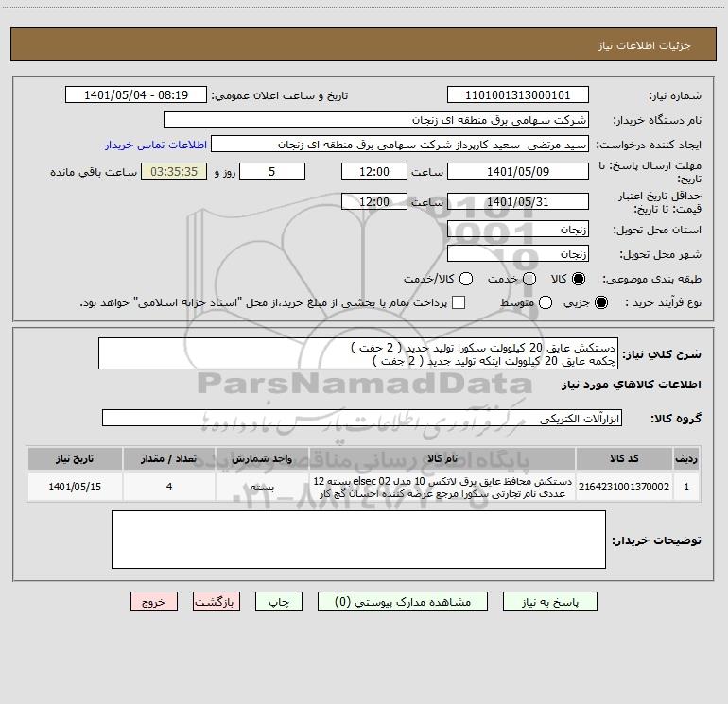Click the استان محل تحویل field

click(x=518, y=229)
